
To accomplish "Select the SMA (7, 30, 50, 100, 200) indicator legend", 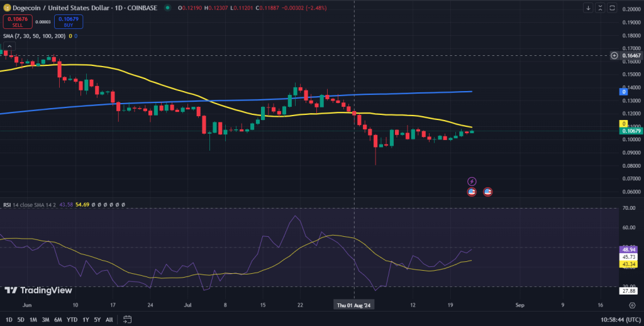I will (x=34, y=36).
